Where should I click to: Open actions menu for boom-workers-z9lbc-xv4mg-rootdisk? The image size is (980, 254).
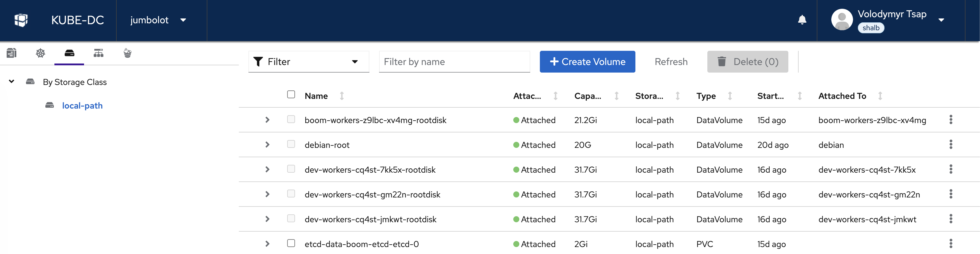point(950,120)
